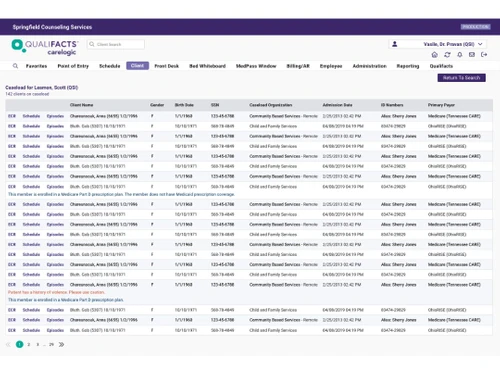
Task: Click the magnifier inside Client Search box
Action: coord(92,44)
